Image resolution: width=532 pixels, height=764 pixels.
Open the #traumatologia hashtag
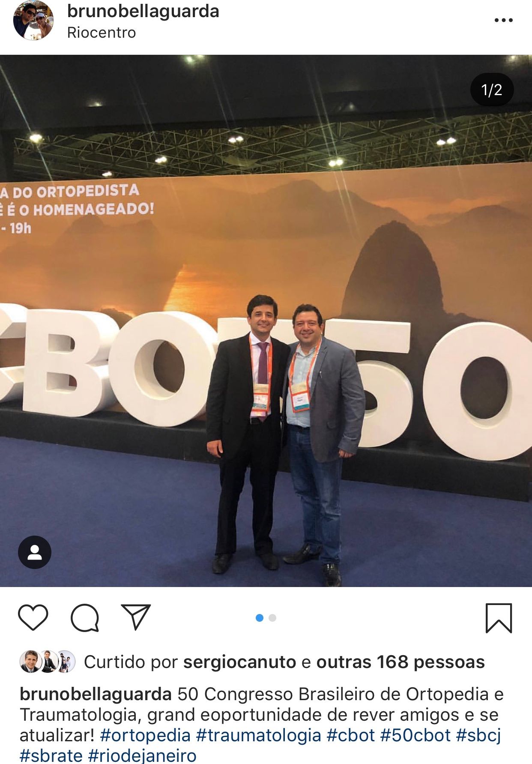pyautogui.click(x=259, y=735)
